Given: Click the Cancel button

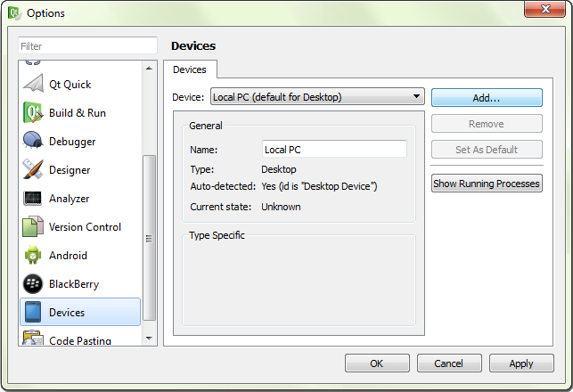Looking at the screenshot, I should (x=449, y=363).
